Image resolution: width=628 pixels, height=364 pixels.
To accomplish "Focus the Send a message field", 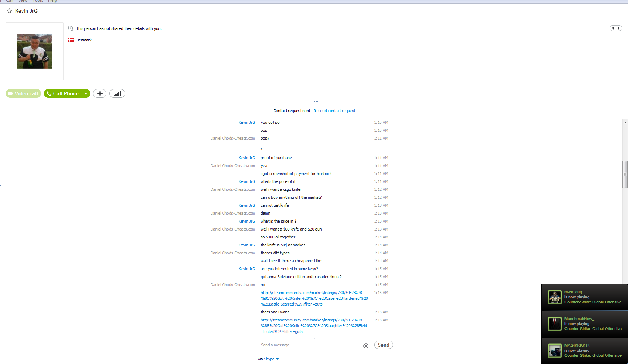I will (x=310, y=347).
